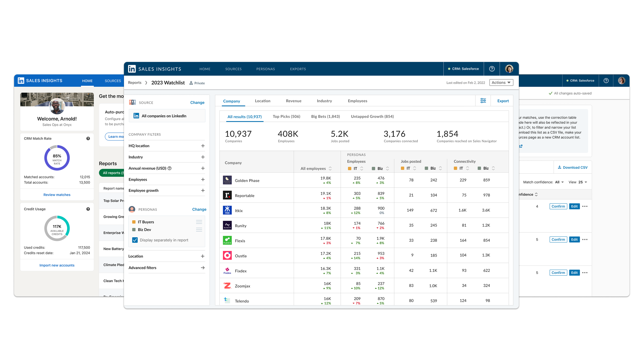Click the LinkedIn logo in front window header

[132, 69]
